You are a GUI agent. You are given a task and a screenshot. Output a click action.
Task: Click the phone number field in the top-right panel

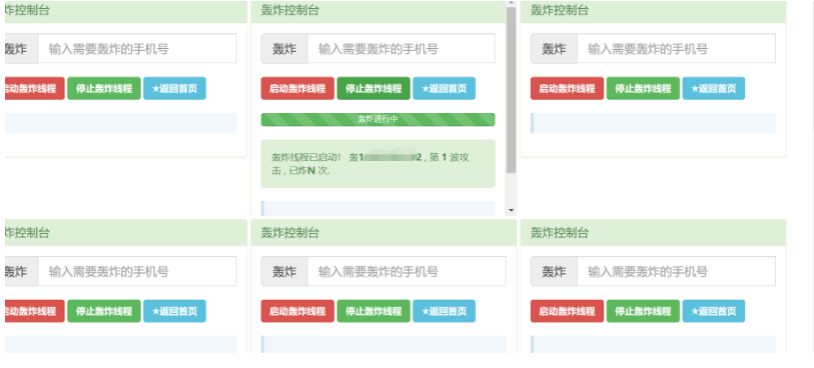[676, 49]
